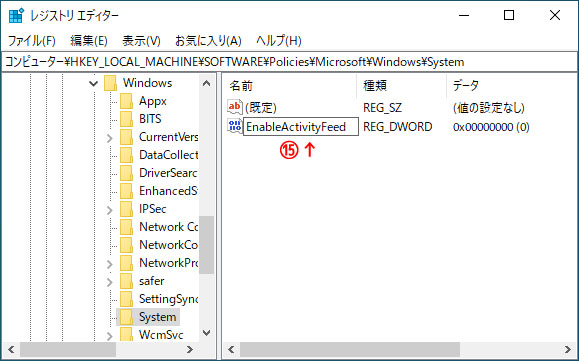The width and height of the screenshot is (579, 361).
Task: Expand the IPSec key
Action: coord(109,210)
